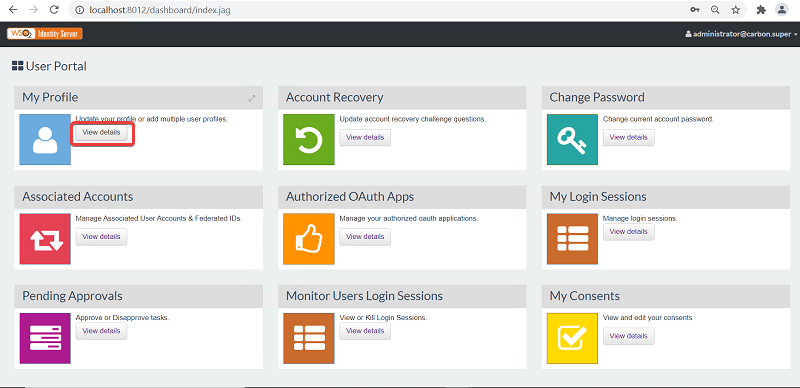The height and width of the screenshot is (388, 800).
Task: Open View details for Pending Approvals
Action: pyautogui.click(x=102, y=331)
